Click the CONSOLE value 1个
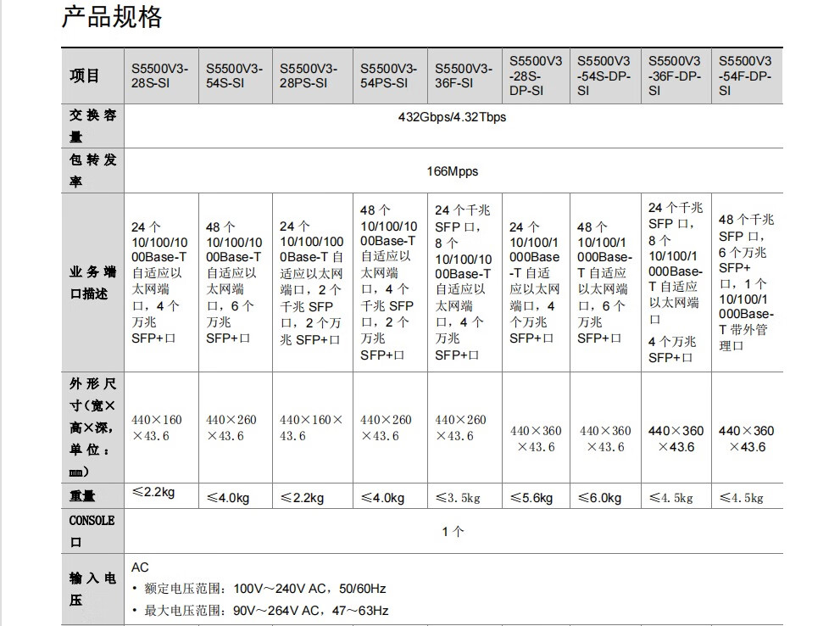Viewport: 840px width, 626px height. pyautogui.click(x=453, y=532)
